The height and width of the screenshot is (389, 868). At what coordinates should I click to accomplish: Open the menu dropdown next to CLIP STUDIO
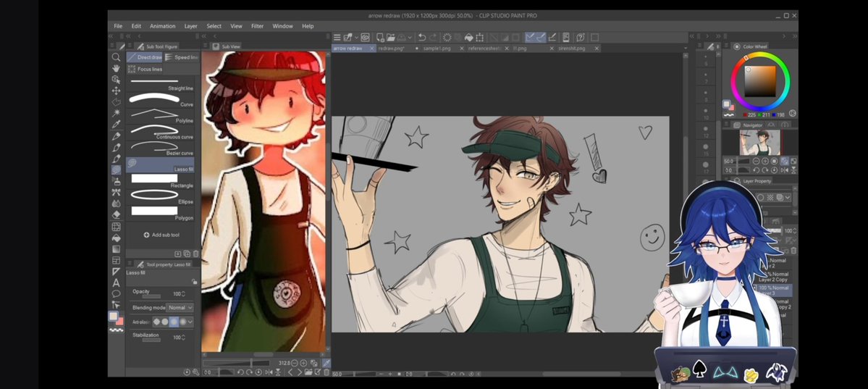(356, 37)
